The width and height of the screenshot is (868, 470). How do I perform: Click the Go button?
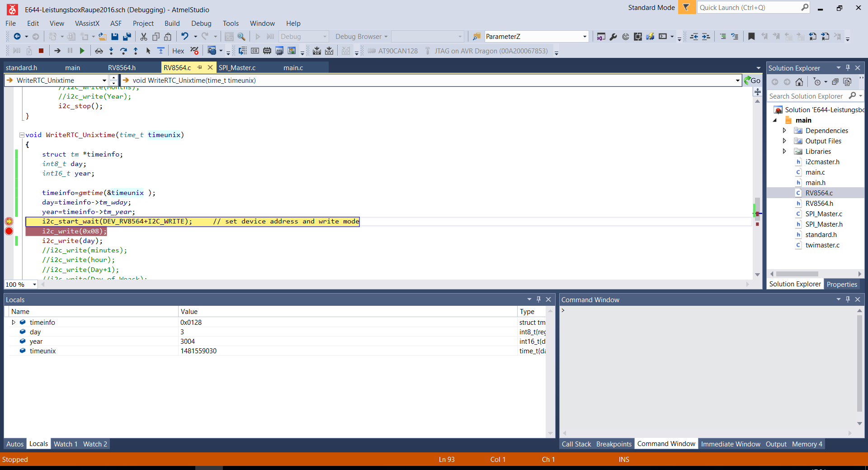pos(753,81)
